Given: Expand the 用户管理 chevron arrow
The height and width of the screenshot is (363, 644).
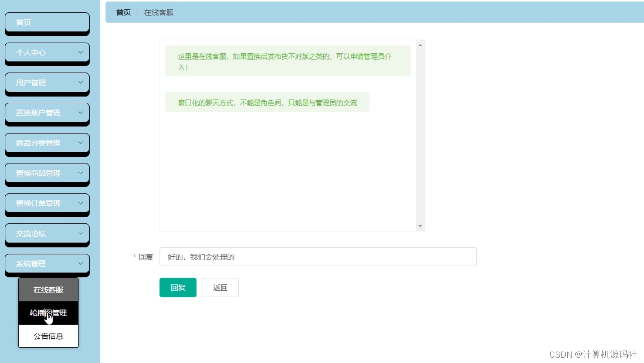Looking at the screenshot, I should [81, 82].
